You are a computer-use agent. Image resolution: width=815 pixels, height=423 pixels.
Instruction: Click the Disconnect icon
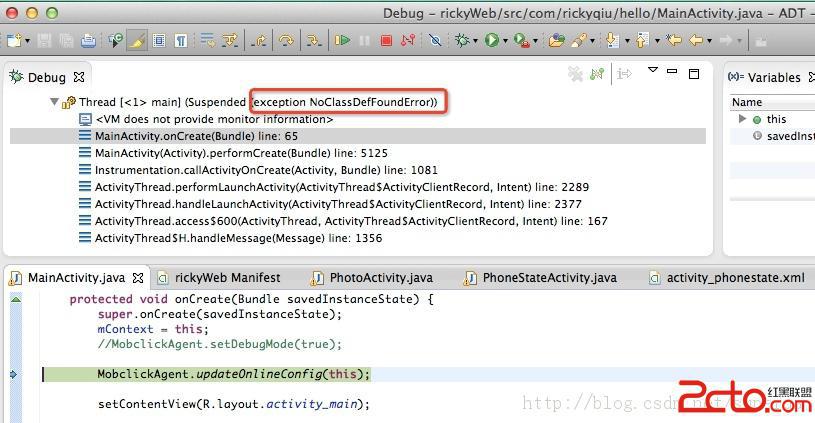coord(408,40)
